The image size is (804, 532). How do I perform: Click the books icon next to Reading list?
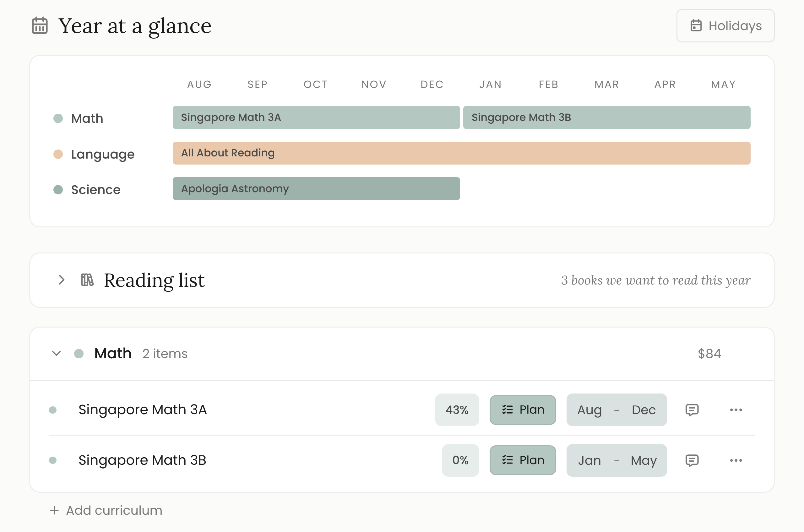(x=87, y=280)
